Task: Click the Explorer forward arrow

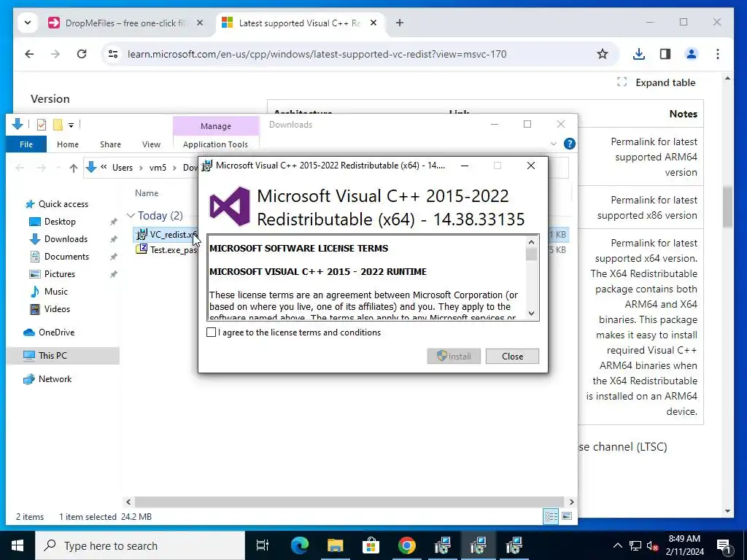Action: pos(42,168)
